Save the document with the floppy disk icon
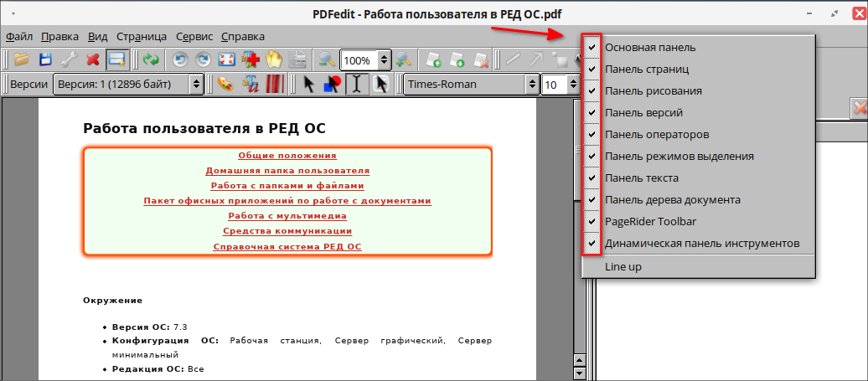 coord(45,59)
